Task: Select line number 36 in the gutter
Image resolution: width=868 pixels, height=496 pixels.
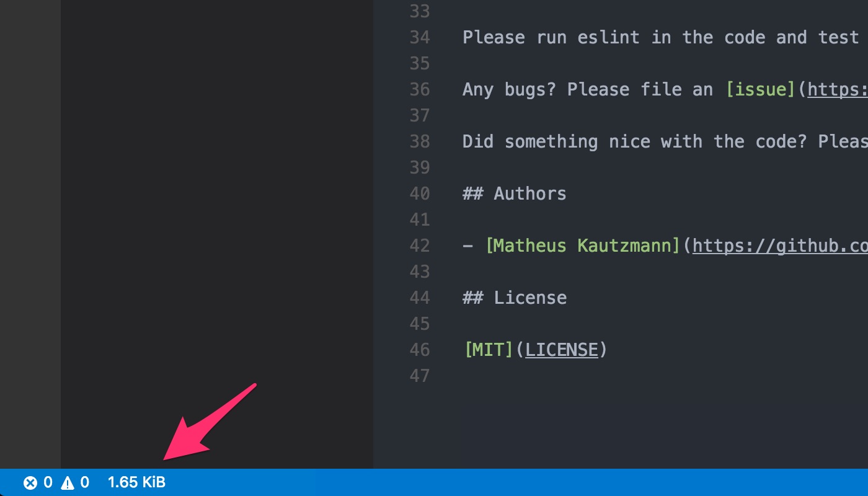Action: (x=420, y=89)
